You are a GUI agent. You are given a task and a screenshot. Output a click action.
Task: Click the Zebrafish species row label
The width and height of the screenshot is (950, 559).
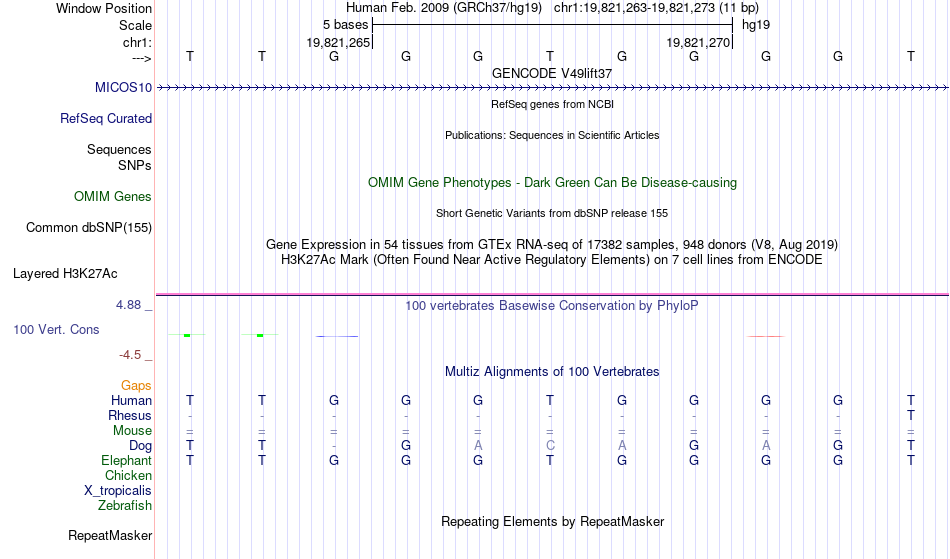[x=125, y=505]
